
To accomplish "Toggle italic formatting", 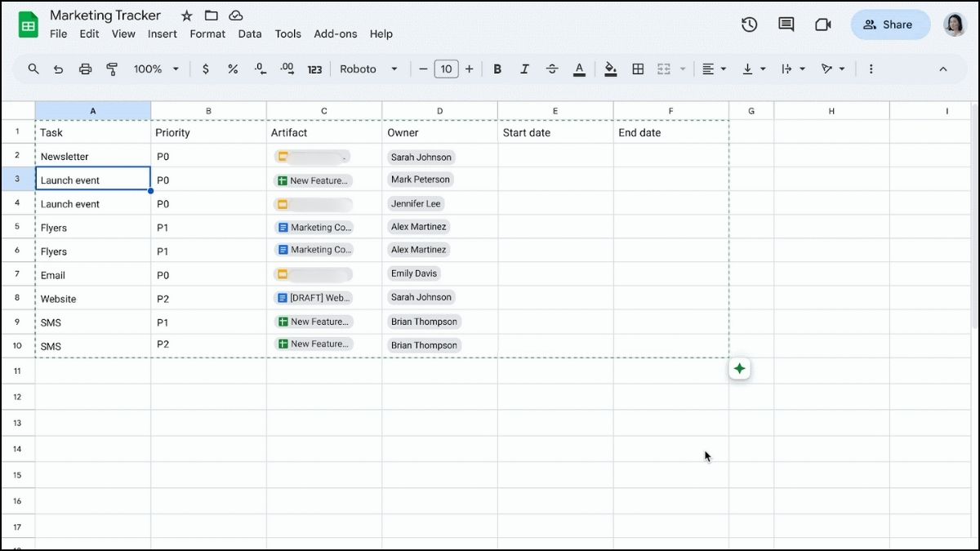I will pyautogui.click(x=524, y=69).
